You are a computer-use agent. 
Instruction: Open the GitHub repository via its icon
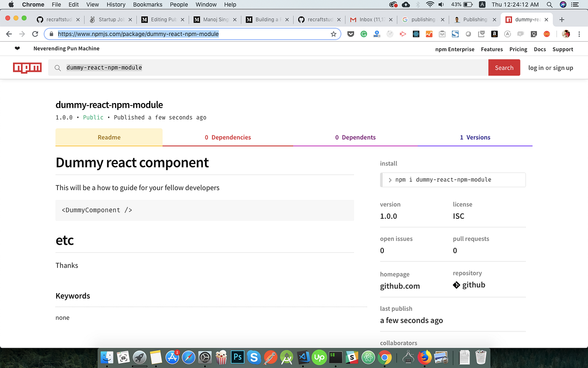[457, 285]
